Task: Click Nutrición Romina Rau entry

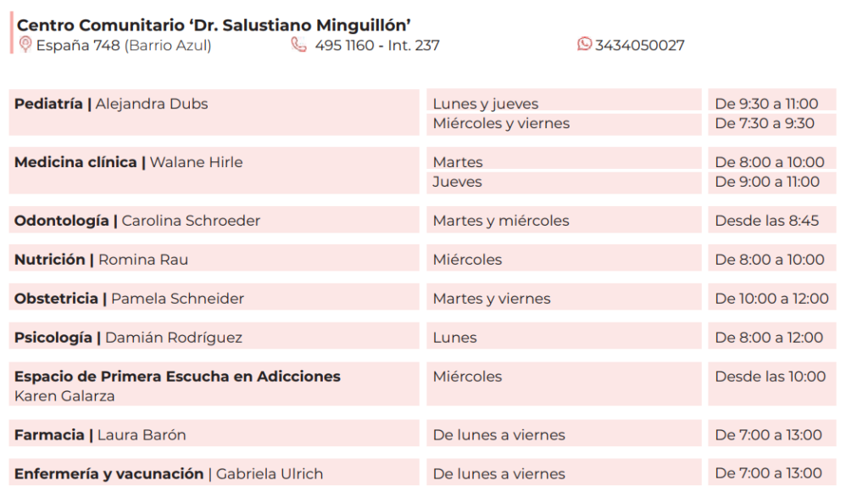Action: (214, 259)
